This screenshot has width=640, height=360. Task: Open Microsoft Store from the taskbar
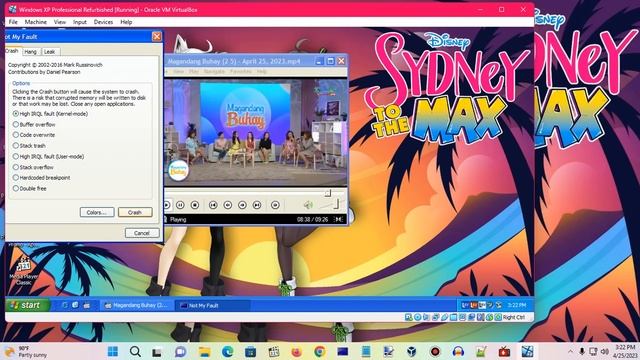click(x=250, y=351)
